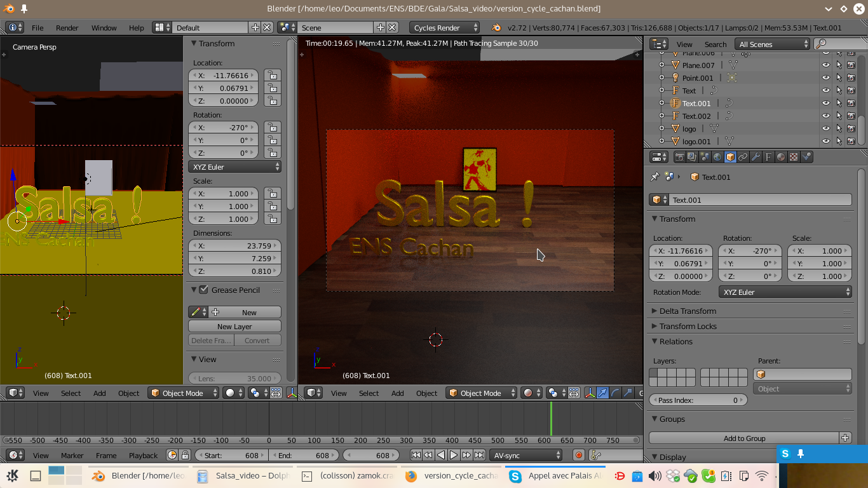Screen dimensions: 868x488
Task: Jump to the first frame in timeline
Action: 416,455
